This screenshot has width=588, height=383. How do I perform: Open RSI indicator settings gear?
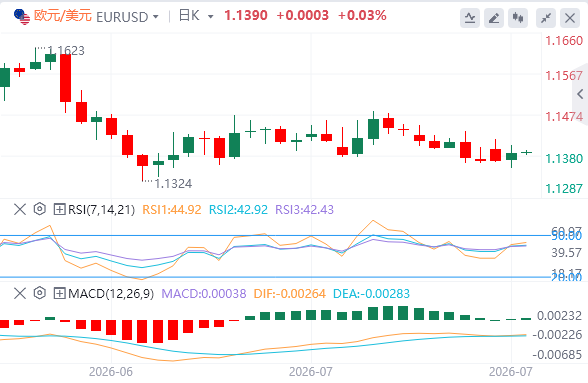click(39, 209)
